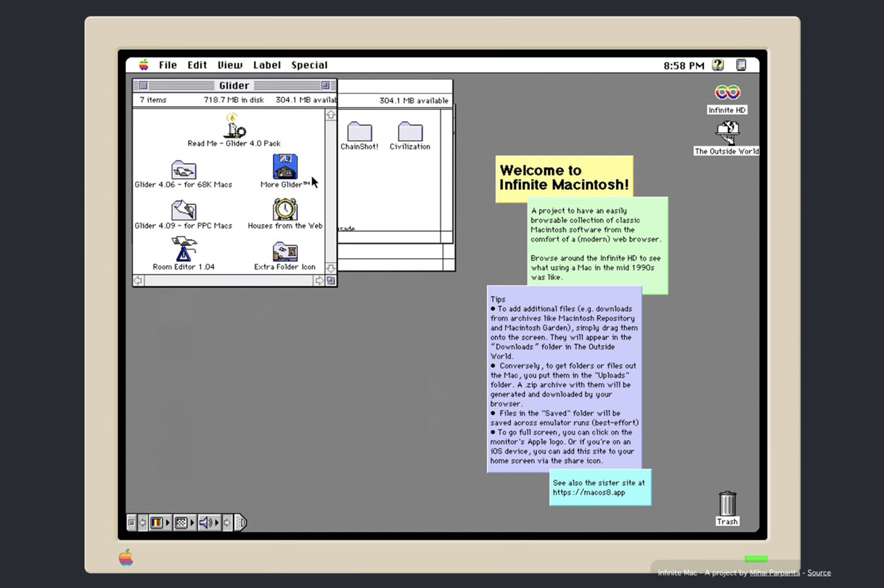Open the File menu
This screenshot has width=884, height=588.
click(168, 65)
